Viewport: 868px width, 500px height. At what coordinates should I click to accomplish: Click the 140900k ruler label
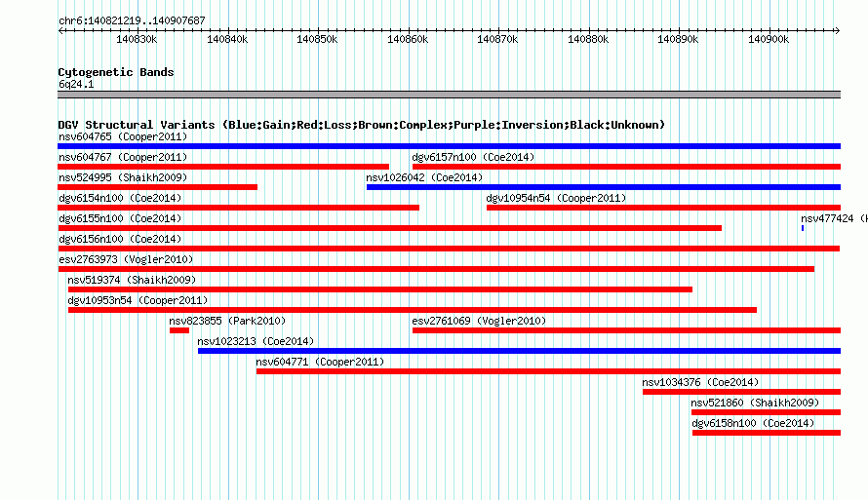pyautogui.click(x=769, y=39)
